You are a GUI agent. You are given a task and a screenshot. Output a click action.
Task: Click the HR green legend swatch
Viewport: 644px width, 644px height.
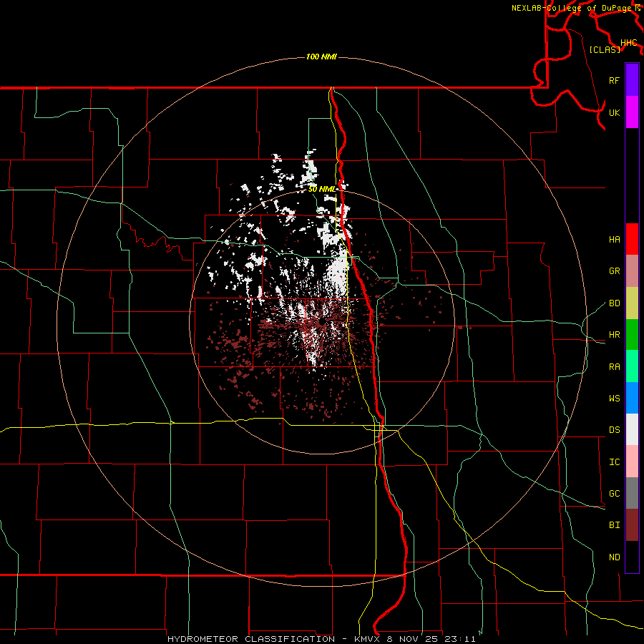632,335
